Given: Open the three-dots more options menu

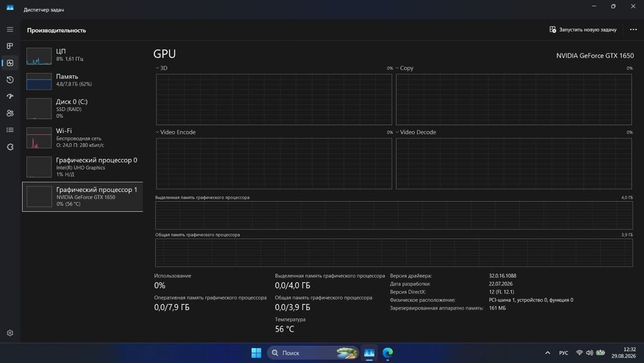Looking at the screenshot, I should [633, 30].
